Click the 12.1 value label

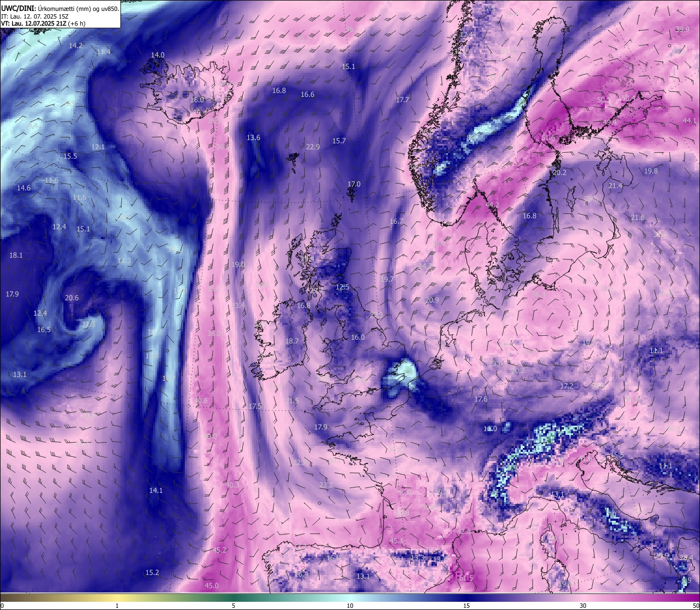(98, 147)
